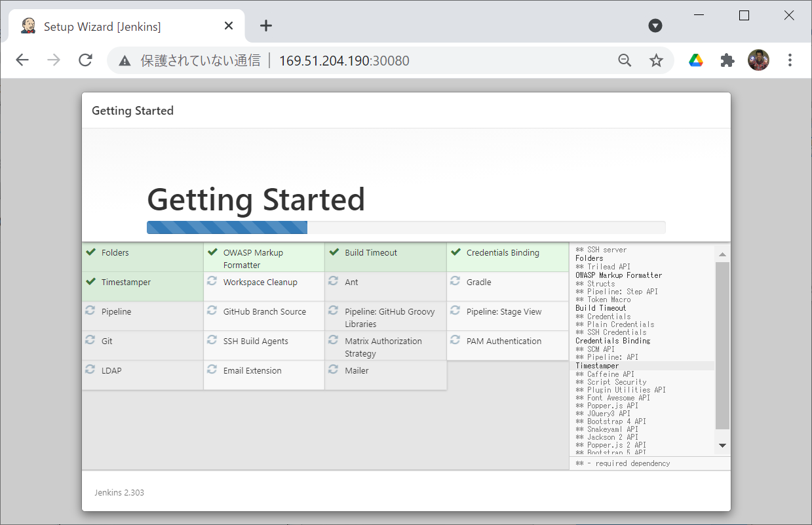
Task: Click refresh icon beside Matrix Authorization Strategy
Action: coord(334,340)
